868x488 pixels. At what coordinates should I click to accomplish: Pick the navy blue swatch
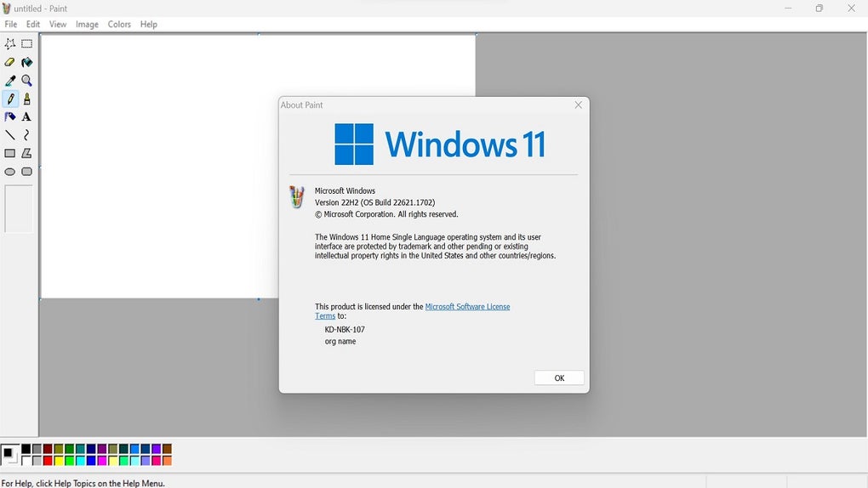91,449
